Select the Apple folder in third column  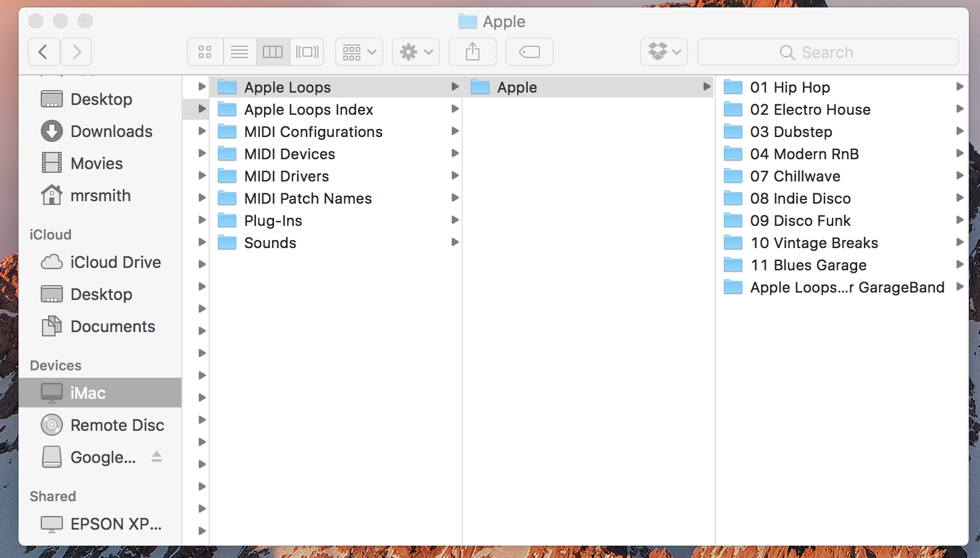point(589,87)
